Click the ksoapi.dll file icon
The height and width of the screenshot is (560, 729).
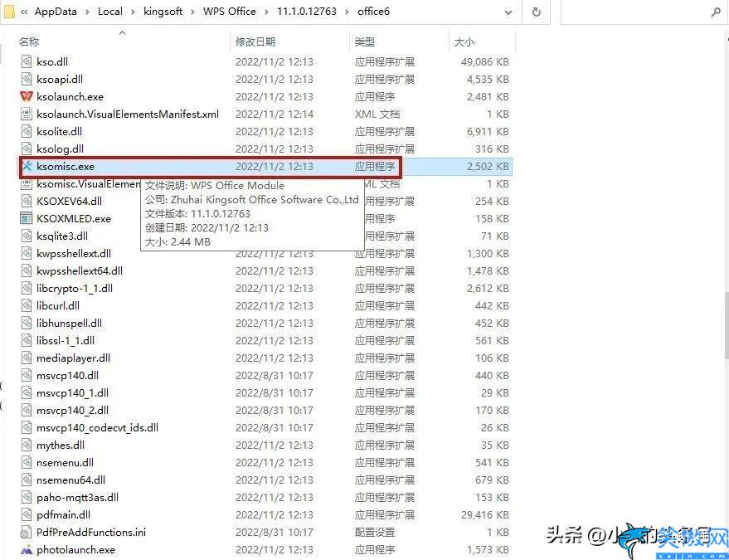tap(27, 79)
